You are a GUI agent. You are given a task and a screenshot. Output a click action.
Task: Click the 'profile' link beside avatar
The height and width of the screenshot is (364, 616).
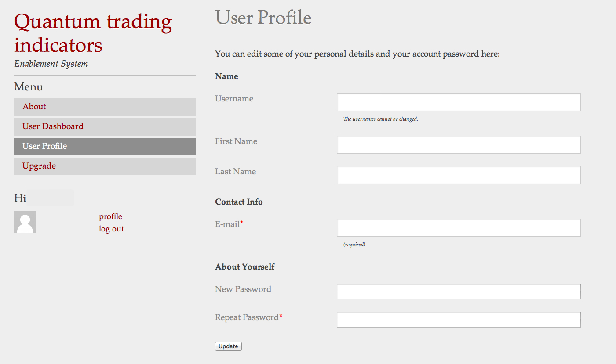110,216
